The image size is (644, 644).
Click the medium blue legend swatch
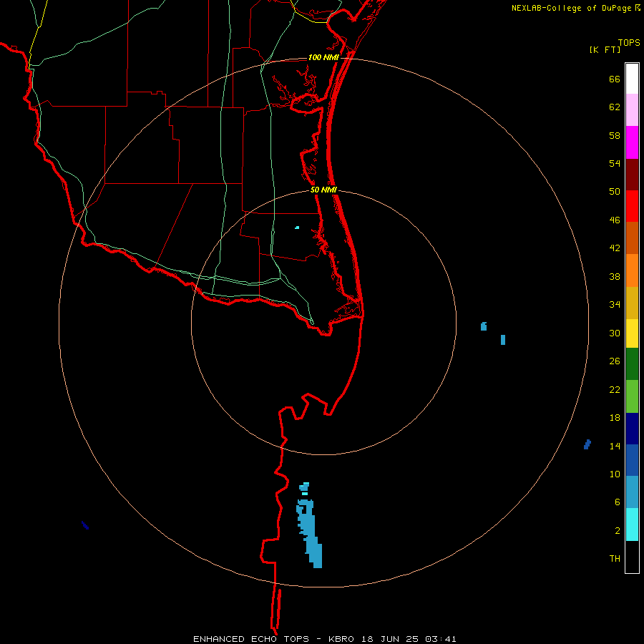[x=632, y=460]
